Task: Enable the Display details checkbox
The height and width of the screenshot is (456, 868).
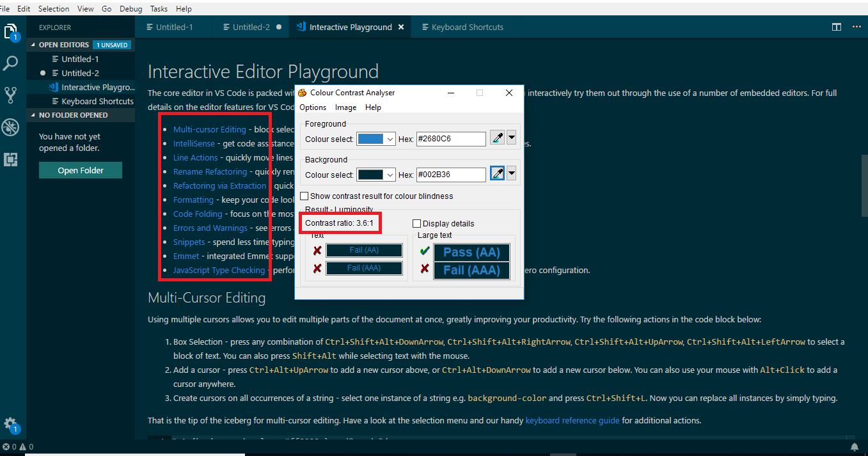Action: 417,224
